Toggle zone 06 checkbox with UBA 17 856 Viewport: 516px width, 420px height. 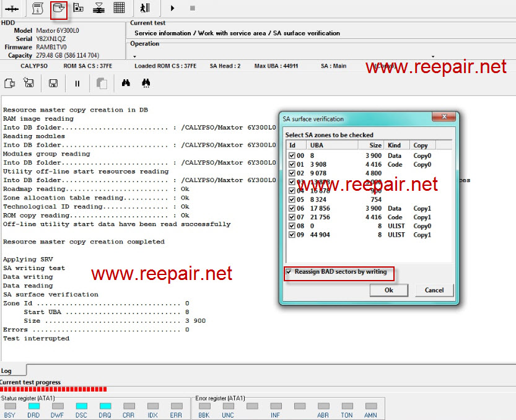[292, 209]
